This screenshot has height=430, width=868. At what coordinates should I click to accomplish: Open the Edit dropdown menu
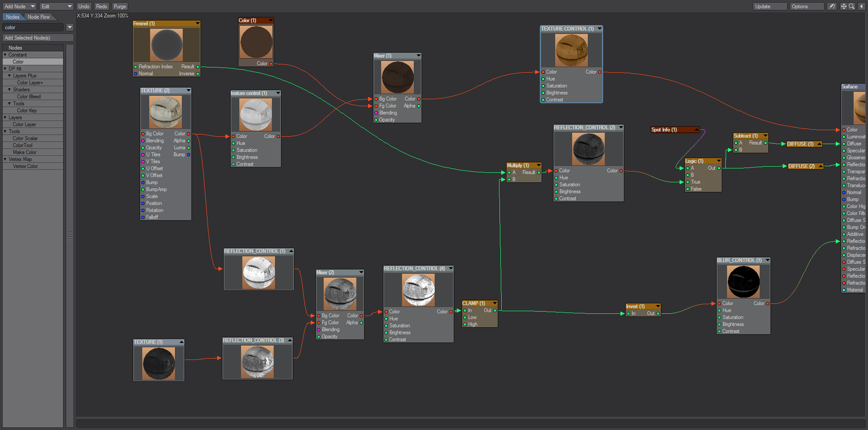coord(57,7)
